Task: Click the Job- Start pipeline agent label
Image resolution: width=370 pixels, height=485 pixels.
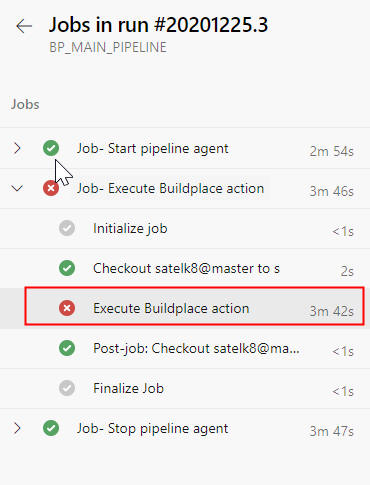Action: [x=153, y=149]
